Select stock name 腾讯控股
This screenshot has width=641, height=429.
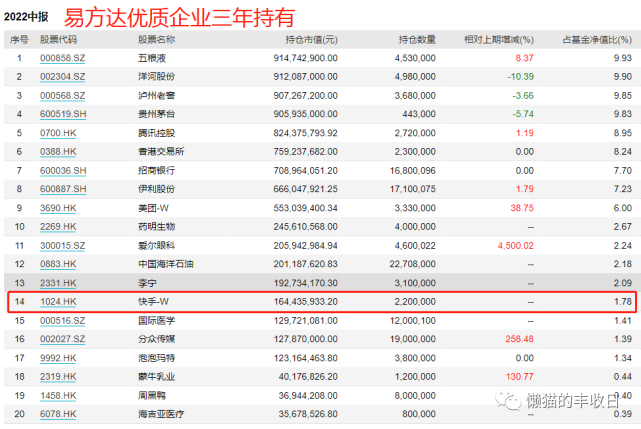click(x=155, y=132)
